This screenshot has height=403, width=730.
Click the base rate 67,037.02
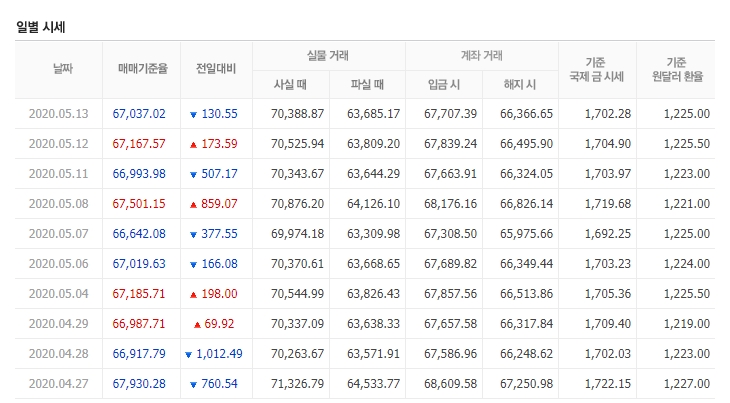click(139, 114)
